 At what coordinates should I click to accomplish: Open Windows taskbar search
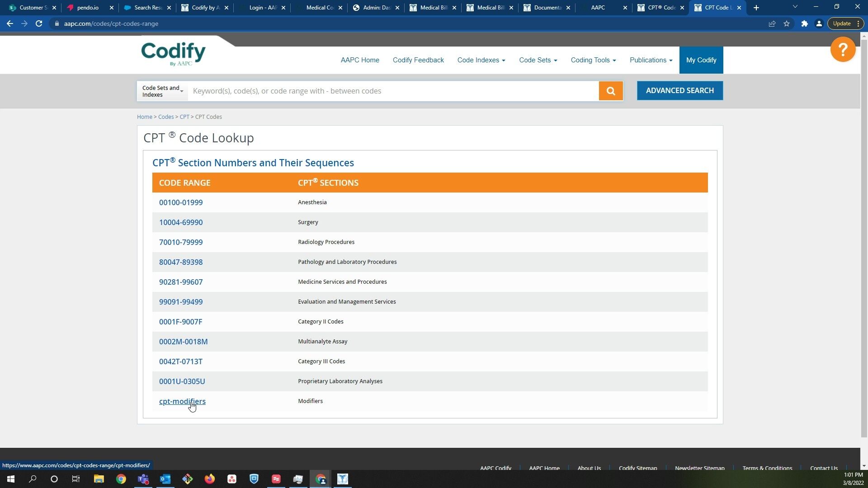[33, 479]
